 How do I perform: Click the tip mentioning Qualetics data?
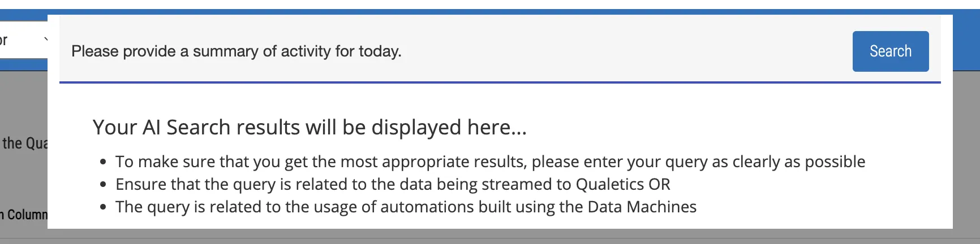[x=393, y=185]
